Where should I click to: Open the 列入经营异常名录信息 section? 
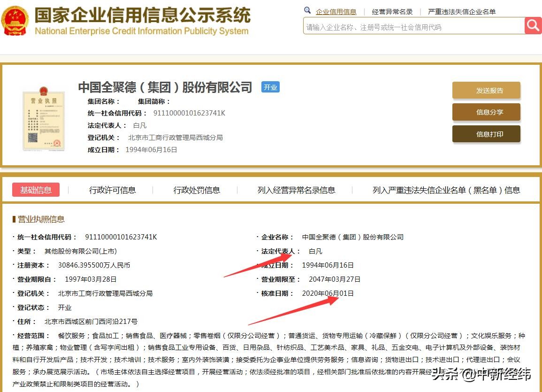pyautogui.click(x=297, y=190)
